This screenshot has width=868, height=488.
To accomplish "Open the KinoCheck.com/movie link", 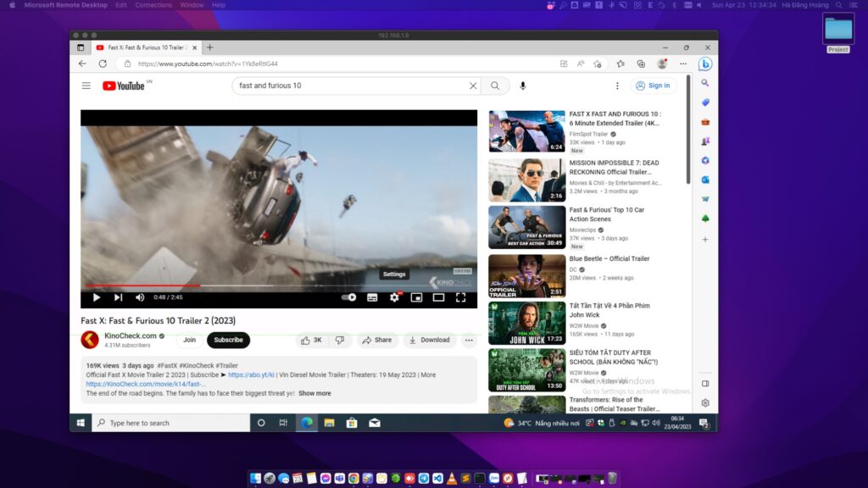I will 146,384.
